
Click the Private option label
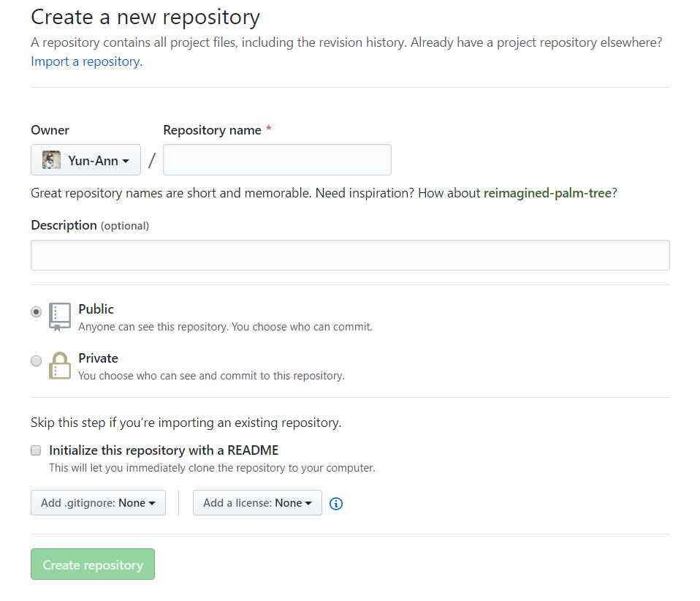pyautogui.click(x=98, y=358)
